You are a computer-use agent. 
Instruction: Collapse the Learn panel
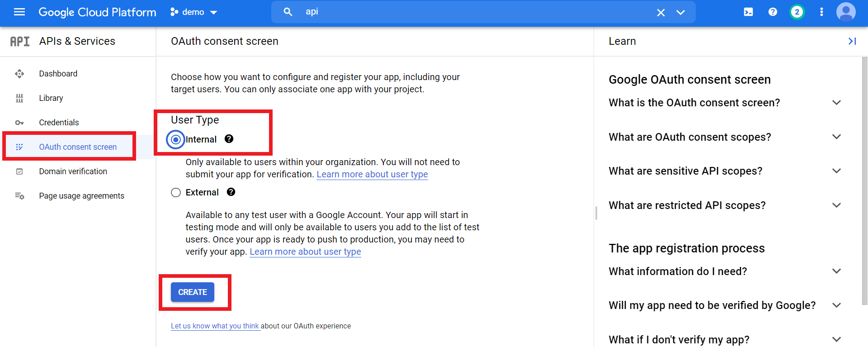pos(852,41)
